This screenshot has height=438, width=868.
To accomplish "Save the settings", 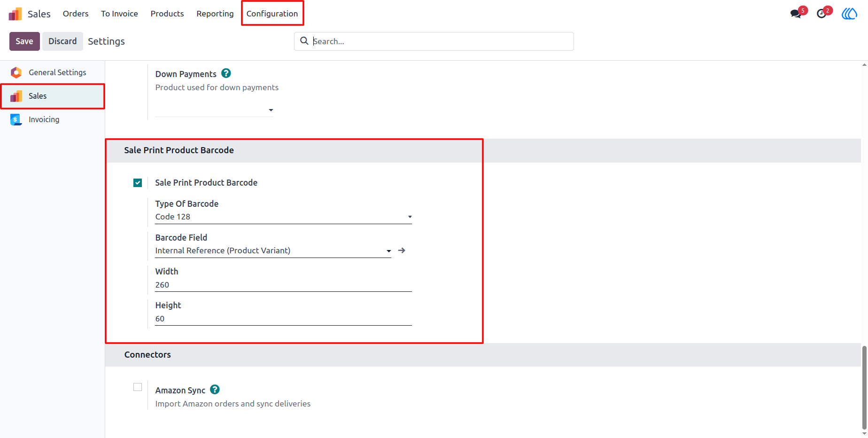I will (24, 41).
